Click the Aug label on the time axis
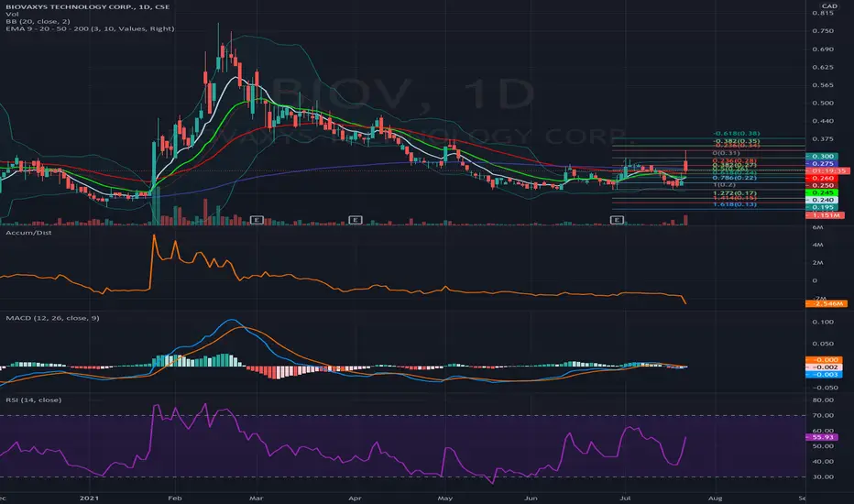854x504 pixels. point(715,498)
